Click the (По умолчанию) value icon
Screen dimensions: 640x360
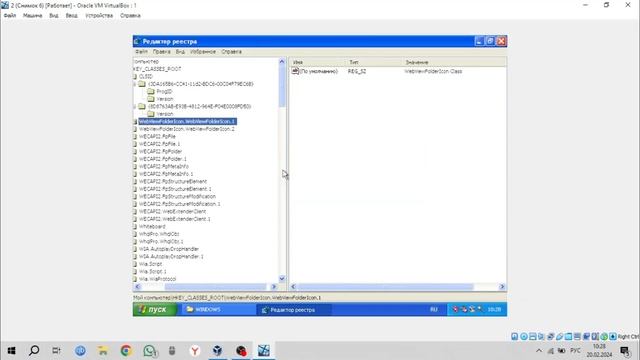pyautogui.click(x=295, y=71)
